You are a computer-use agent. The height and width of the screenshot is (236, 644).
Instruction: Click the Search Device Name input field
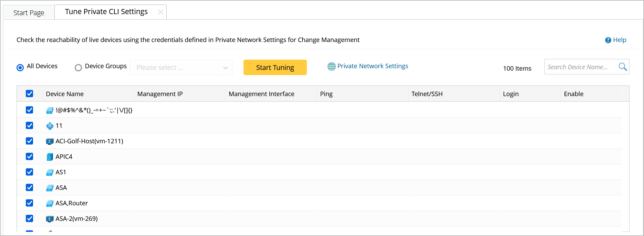point(580,67)
